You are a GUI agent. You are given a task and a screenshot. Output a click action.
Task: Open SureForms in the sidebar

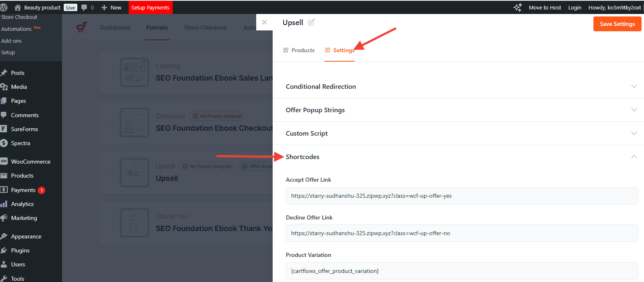pyautogui.click(x=24, y=129)
